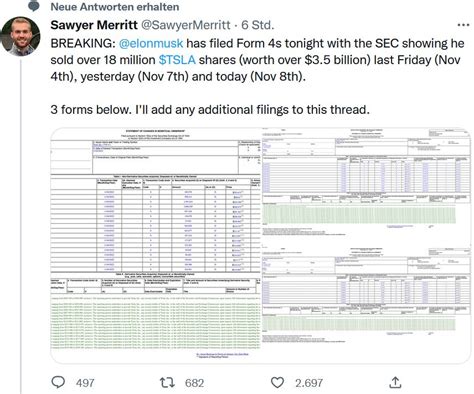Retweet the post using retweet icon
Screen dimensions: 474x394
tap(167, 382)
